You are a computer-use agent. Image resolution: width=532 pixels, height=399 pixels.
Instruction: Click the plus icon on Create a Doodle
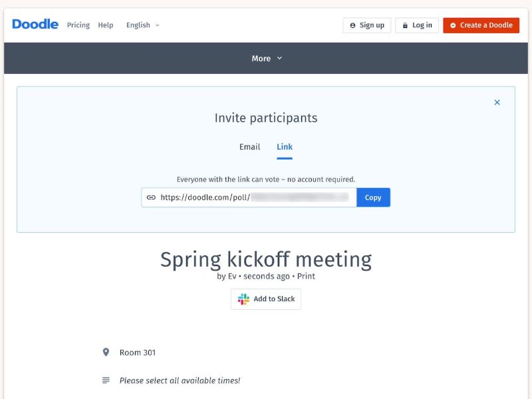(x=453, y=25)
